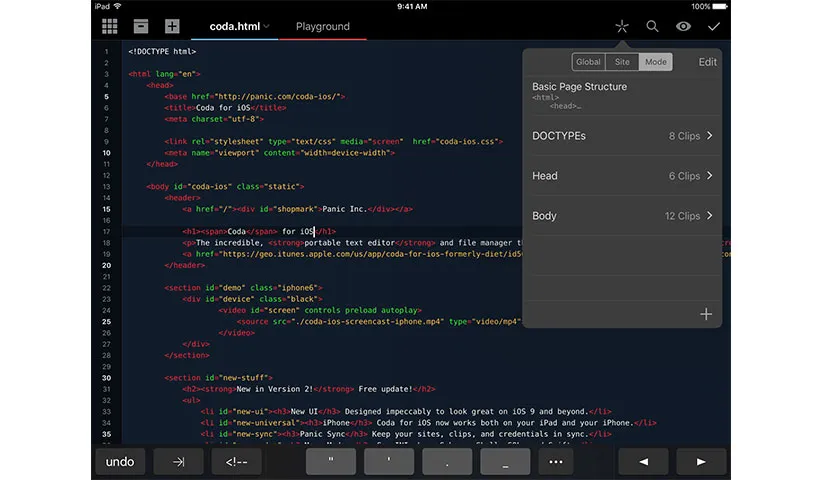Add new clip with plus button
The image size is (822, 480).
(x=706, y=314)
